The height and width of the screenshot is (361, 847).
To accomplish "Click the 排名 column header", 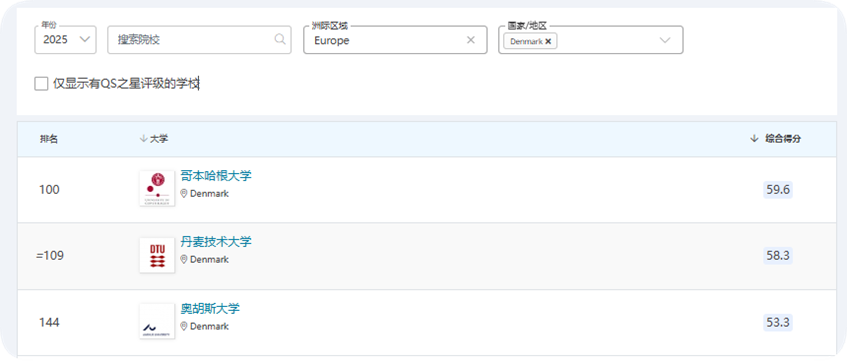I will 49,139.
